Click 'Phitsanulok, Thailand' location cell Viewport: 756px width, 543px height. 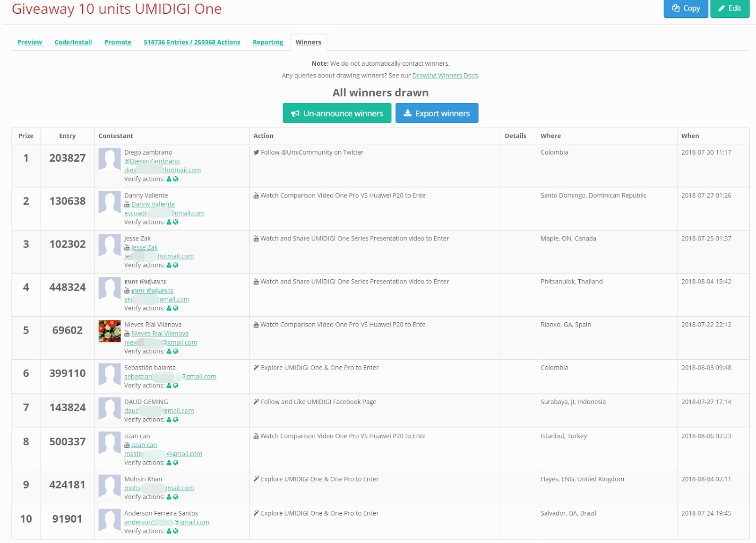pos(572,281)
